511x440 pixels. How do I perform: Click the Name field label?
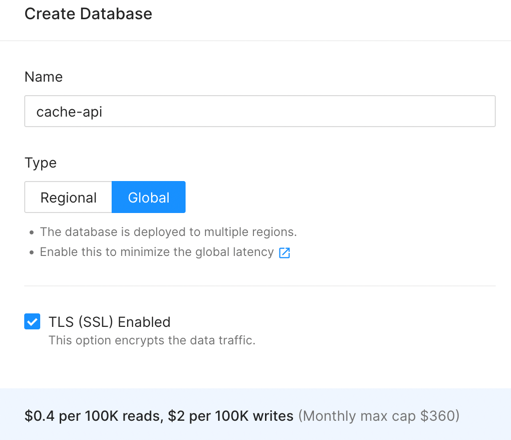click(43, 77)
